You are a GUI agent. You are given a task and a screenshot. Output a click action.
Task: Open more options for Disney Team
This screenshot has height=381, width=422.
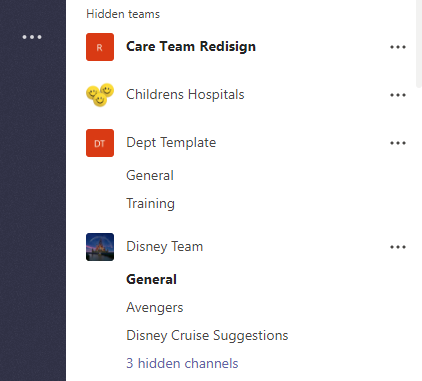pyautogui.click(x=398, y=247)
